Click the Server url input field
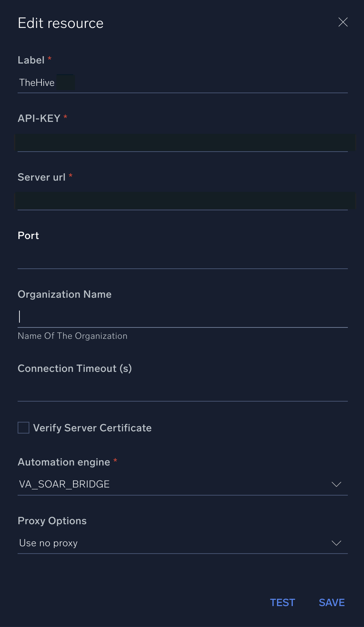The height and width of the screenshot is (627, 364). click(183, 201)
